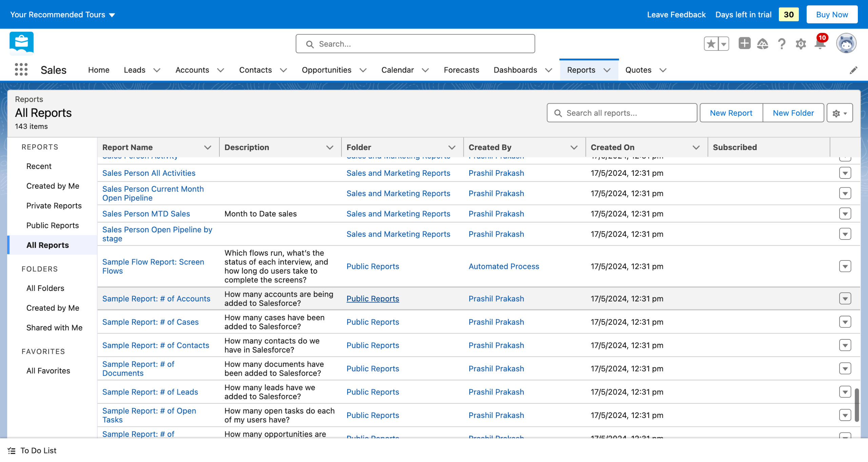
Task: Open the Sales Person MTD Sales report link
Action: [146, 214]
